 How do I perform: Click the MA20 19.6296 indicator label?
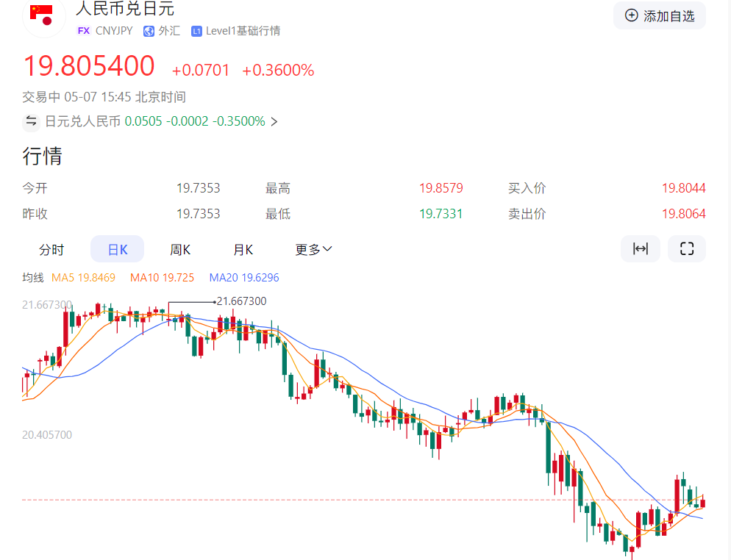[244, 278]
